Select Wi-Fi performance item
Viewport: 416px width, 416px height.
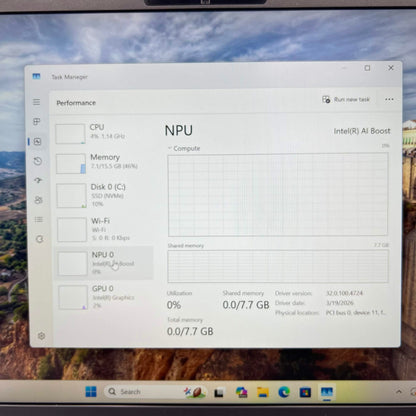click(x=104, y=229)
